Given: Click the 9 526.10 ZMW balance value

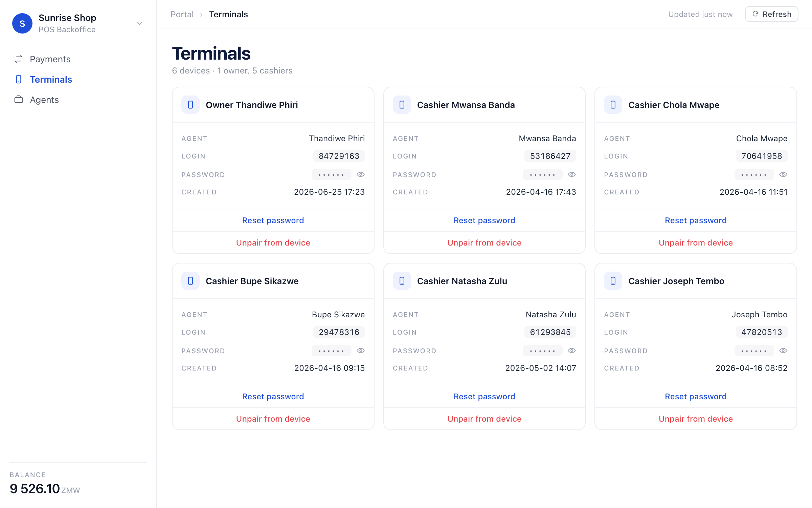Looking at the screenshot, I should coord(45,489).
